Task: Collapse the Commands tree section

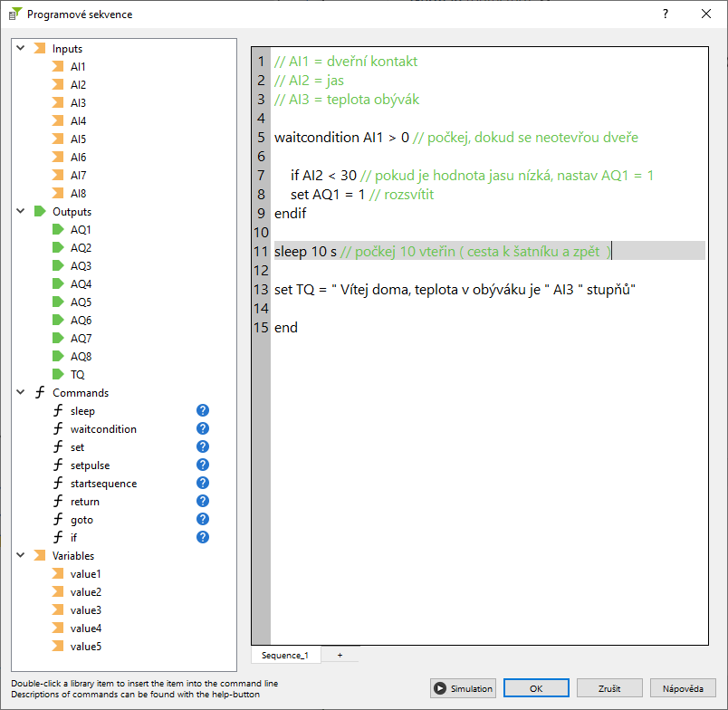Action: click(20, 392)
